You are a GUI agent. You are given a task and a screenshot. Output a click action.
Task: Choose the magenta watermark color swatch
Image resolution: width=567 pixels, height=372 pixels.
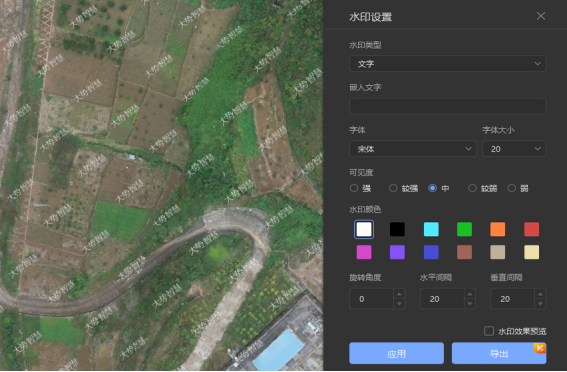click(x=364, y=252)
